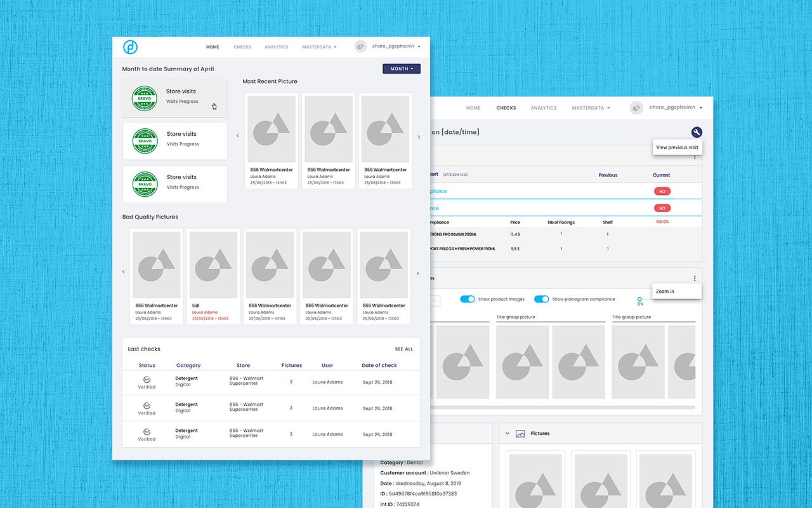Open ANALYTICS tab in the front window
The height and width of the screenshot is (508, 812).
tap(277, 47)
